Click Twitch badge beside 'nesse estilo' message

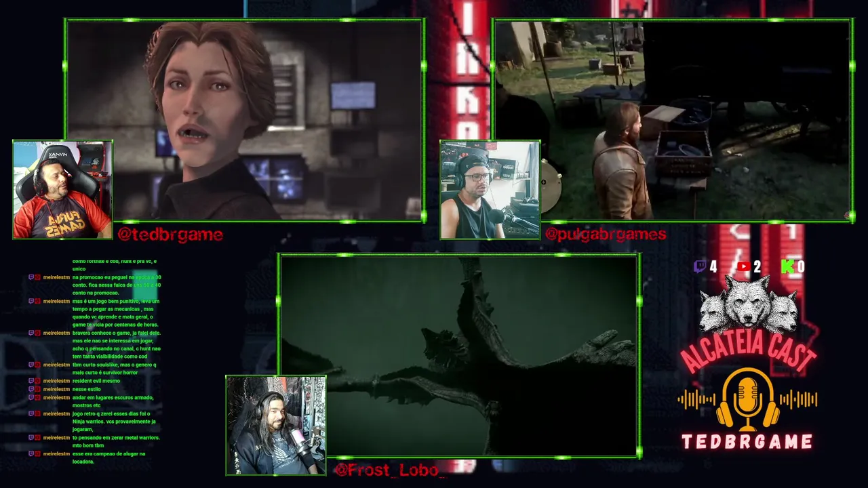tap(31, 389)
